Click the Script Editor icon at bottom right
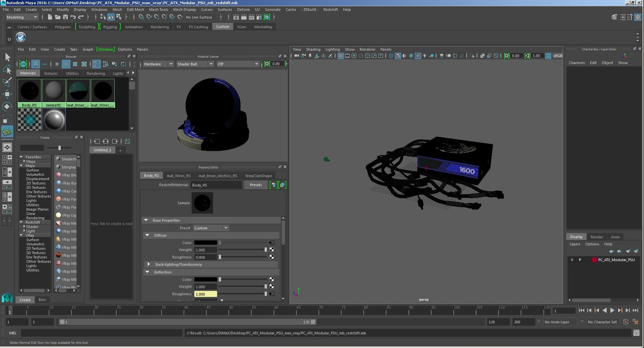The width and height of the screenshot is (644, 348). pos(636,333)
